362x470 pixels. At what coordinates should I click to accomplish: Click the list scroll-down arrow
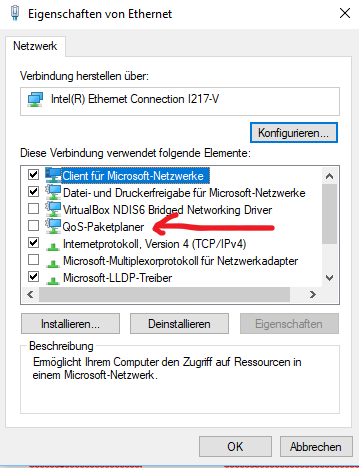(329, 278)
